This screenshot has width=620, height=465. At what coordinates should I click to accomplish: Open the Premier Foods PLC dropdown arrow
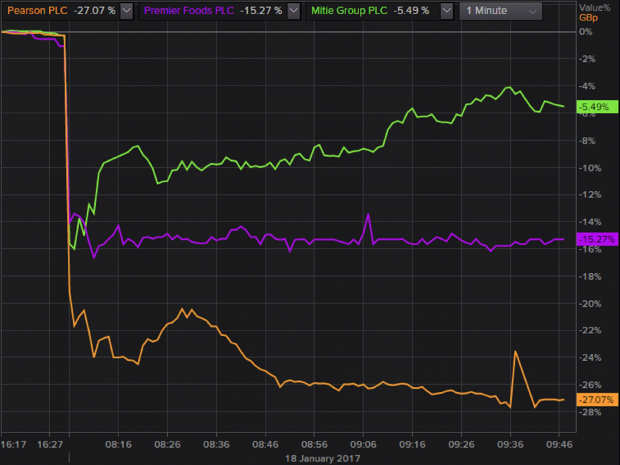[291, 11]
